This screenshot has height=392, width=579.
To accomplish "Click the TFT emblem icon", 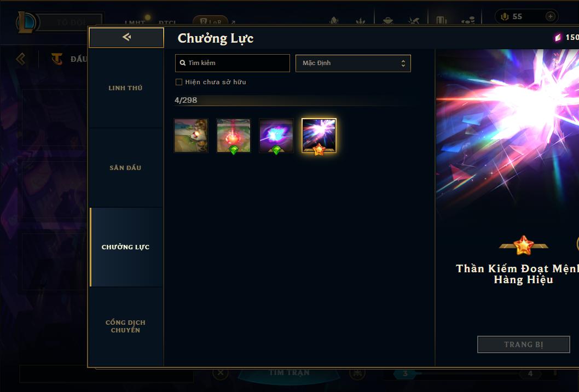I will pos(57,58).
